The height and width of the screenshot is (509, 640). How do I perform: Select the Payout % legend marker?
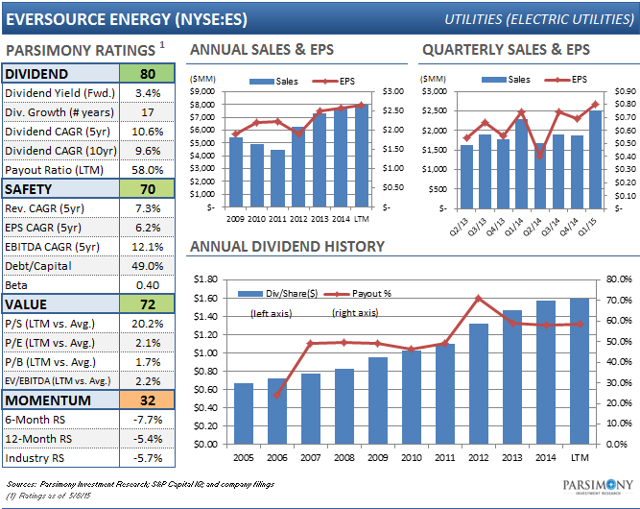(337, 294)
